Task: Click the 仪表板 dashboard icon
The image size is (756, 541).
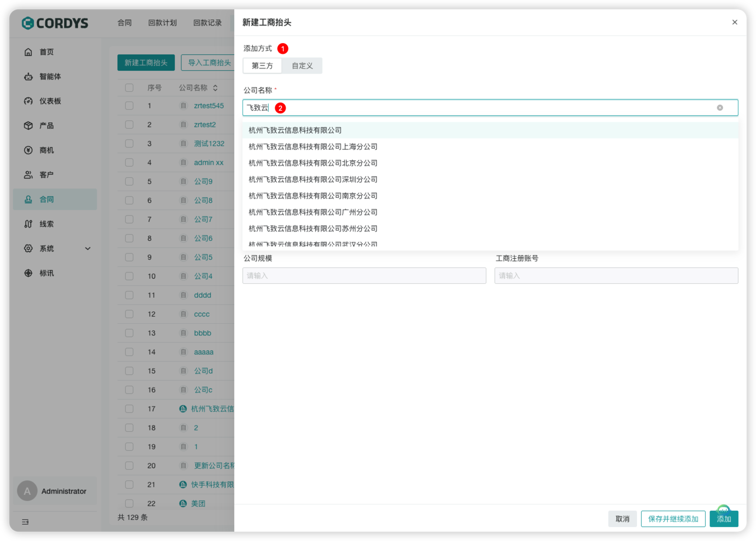Action: point(28,101)
